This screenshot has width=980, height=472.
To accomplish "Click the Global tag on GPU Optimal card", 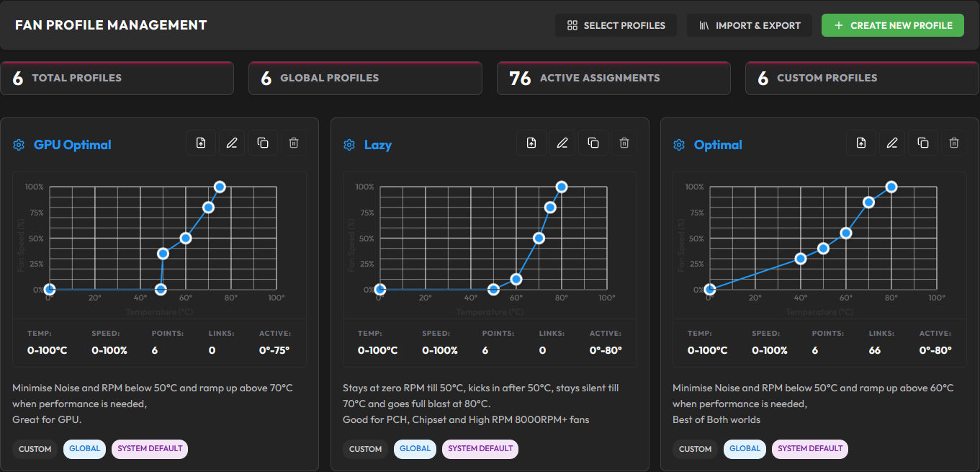I will pos(84,449).
